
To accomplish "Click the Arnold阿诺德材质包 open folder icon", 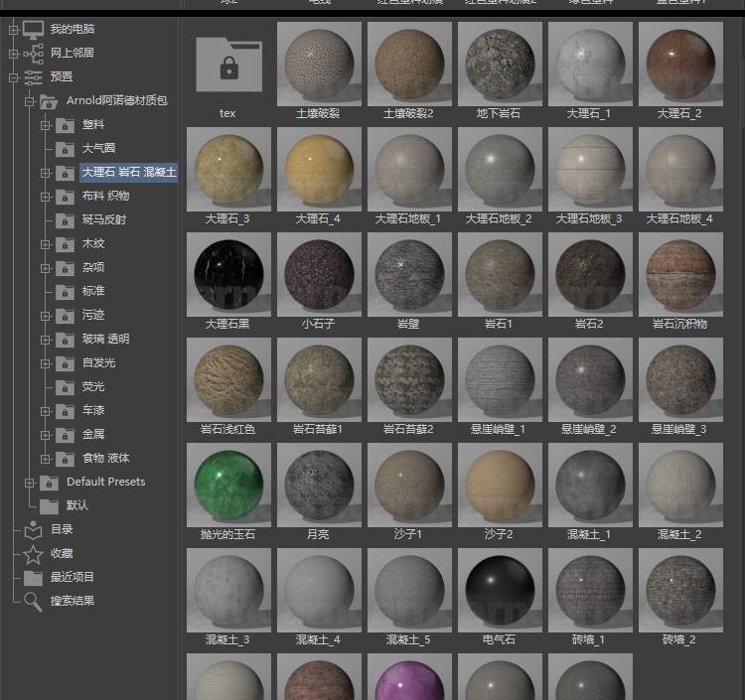I will tap(49, 101).
